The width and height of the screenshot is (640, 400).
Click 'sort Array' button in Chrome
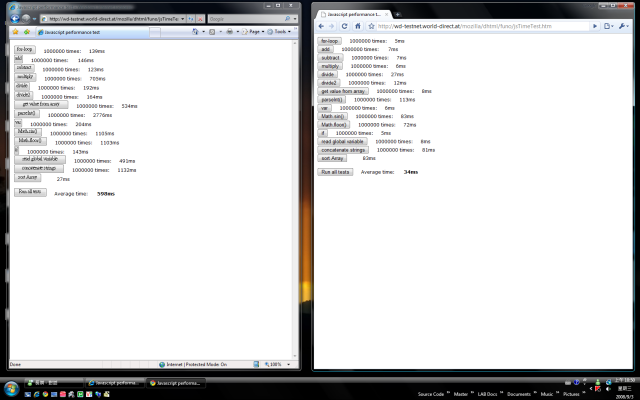click(x=332, y=158)
